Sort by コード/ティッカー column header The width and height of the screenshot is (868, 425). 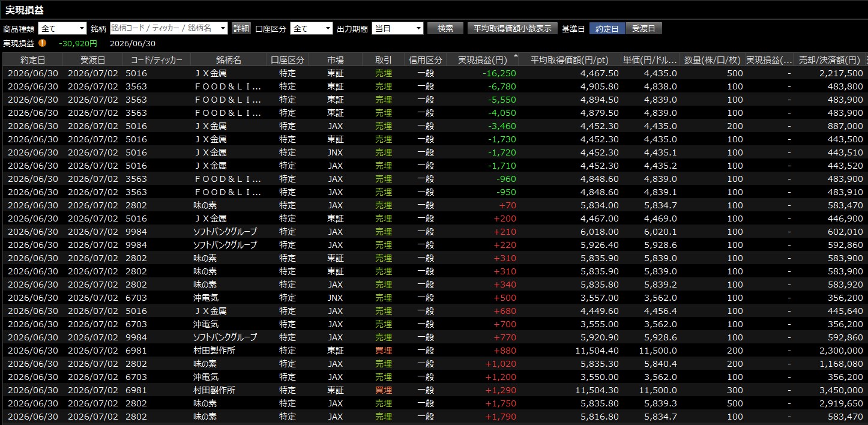point(157,59)
